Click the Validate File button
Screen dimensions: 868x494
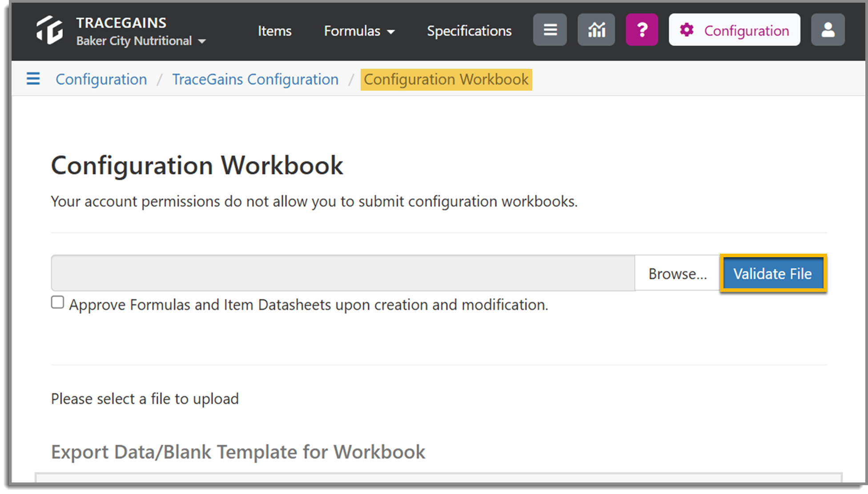pyautogui.click(x=773, y=273)
